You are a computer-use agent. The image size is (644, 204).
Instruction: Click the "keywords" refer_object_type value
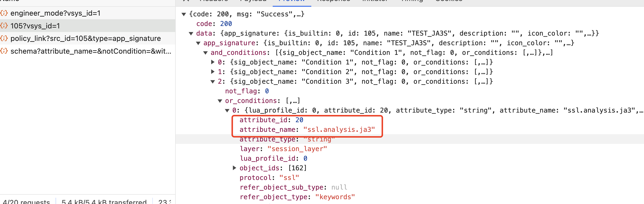[335, 197]
